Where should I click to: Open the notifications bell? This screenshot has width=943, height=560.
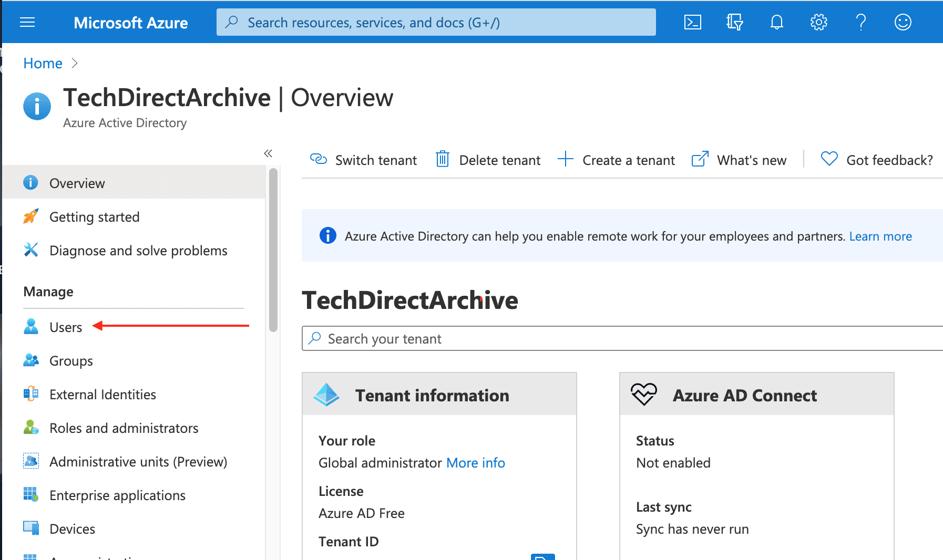coord(776,22)
